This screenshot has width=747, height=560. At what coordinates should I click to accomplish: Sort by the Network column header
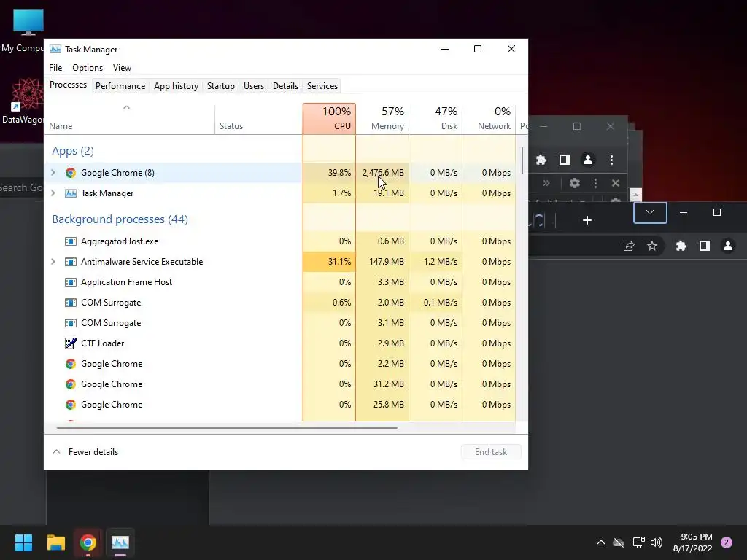click(489, 119)
